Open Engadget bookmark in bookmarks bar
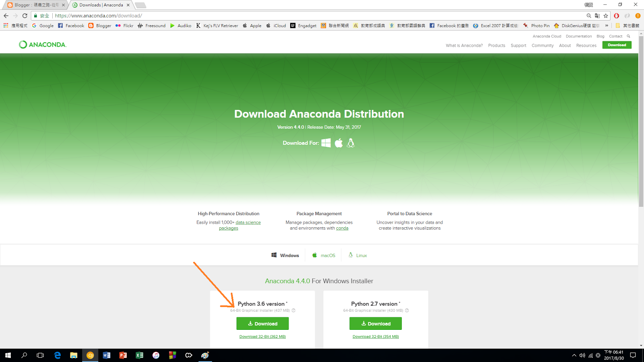644x362 pixels. tap(303, 25)
